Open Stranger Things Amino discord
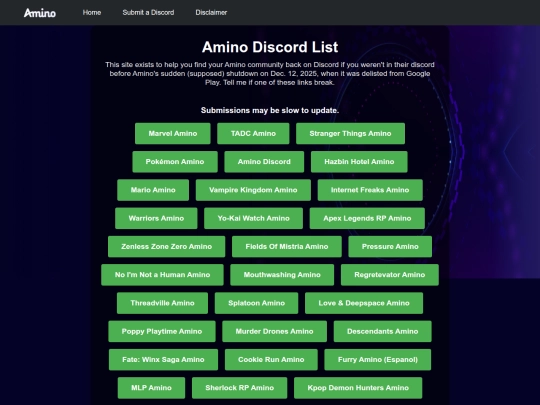The image size is (540, 405). coord(350,134)
